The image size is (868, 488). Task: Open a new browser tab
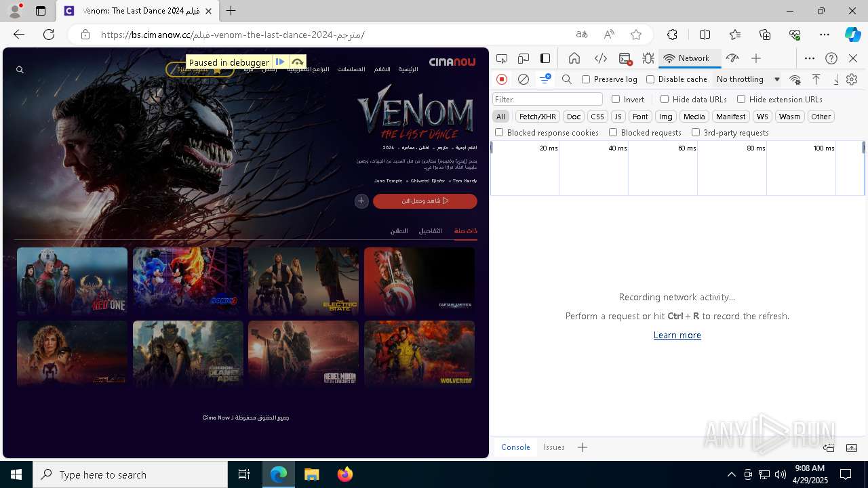(231, 11)
